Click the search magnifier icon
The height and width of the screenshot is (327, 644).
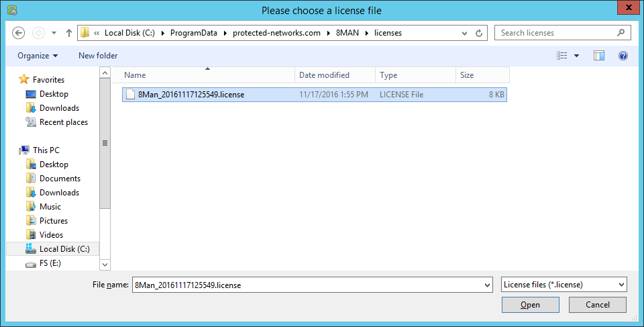coord(621,33)
